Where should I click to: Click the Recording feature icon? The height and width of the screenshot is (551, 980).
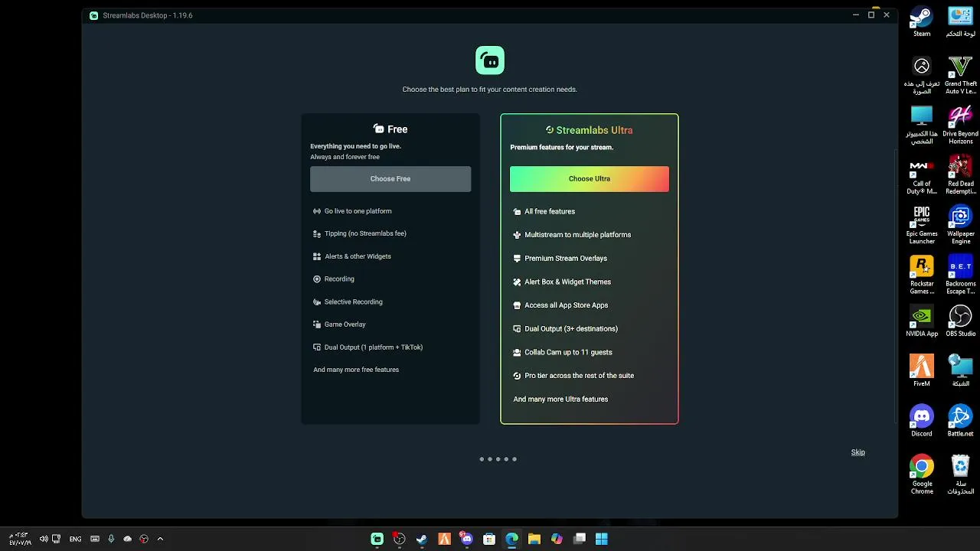coord(317,279)
